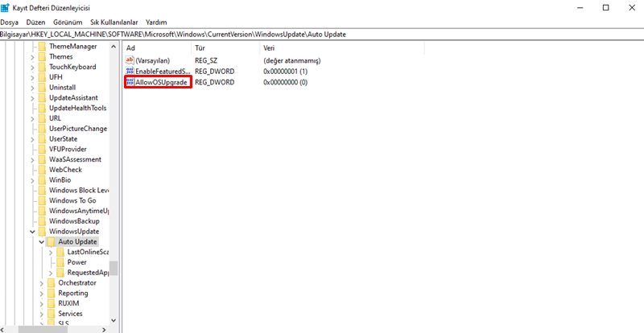Sort values by the Tür column header

pyautogui.click(x=226, y=48)
